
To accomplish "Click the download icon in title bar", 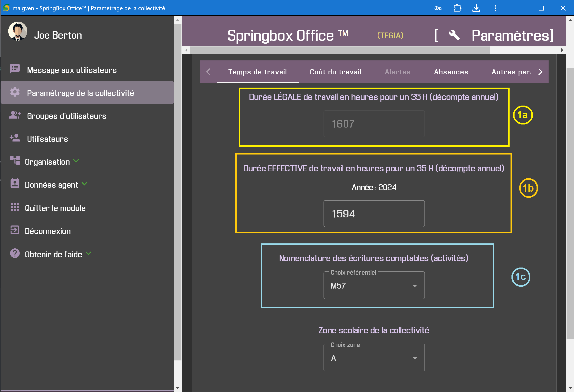I will point(476,8).
